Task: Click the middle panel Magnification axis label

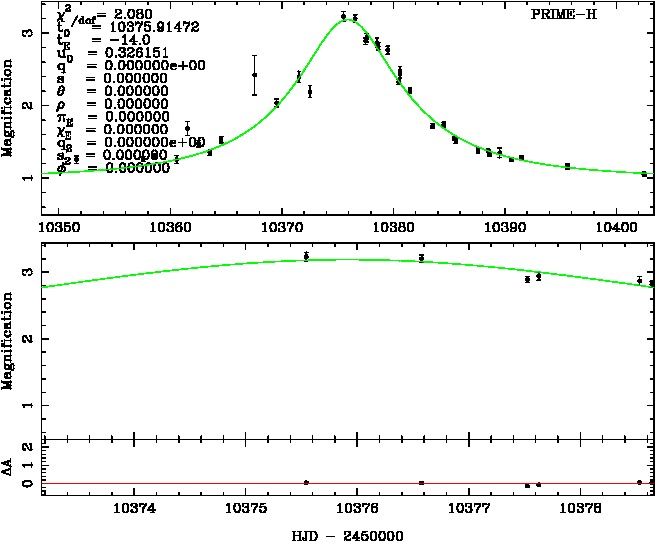Action: (8, 338)
